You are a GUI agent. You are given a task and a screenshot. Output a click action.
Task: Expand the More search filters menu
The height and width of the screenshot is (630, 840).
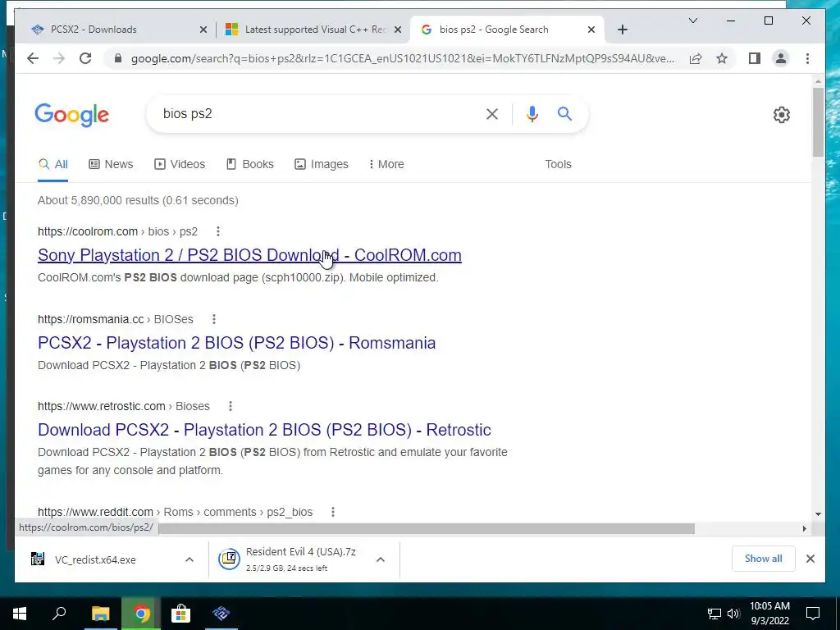coord(386,164)
